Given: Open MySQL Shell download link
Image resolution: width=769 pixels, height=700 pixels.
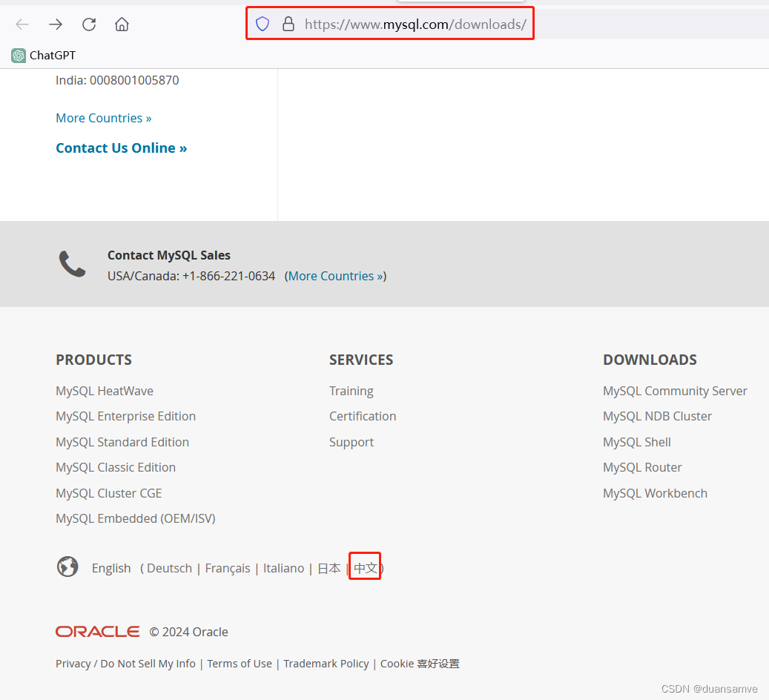Looking at the screenshot, I should [x=636, y=442].
